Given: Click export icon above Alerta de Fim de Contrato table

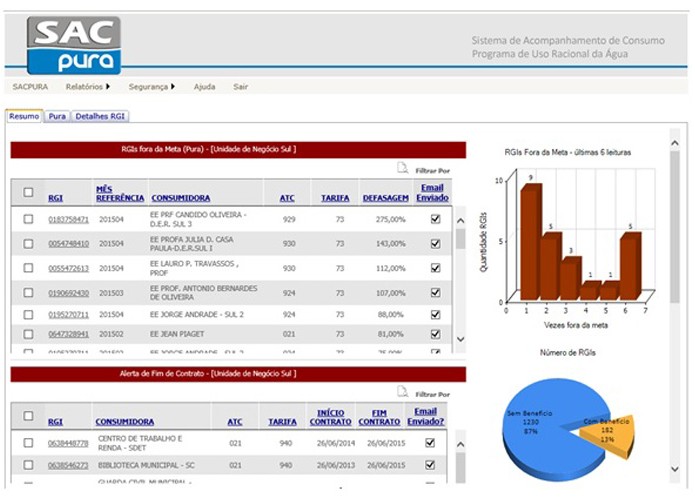Looking at the screenshot, I should pyautogui.click(x=402, y=391).
